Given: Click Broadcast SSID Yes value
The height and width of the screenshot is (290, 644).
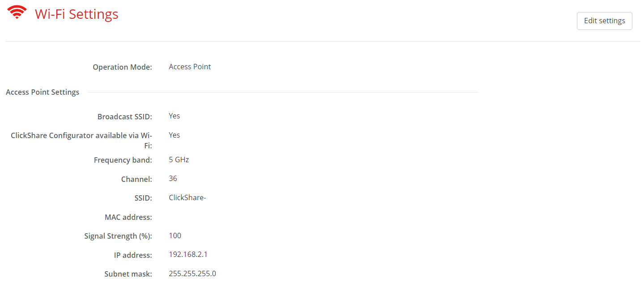Looking at the screenshot, I should click(x=174, y=116).
